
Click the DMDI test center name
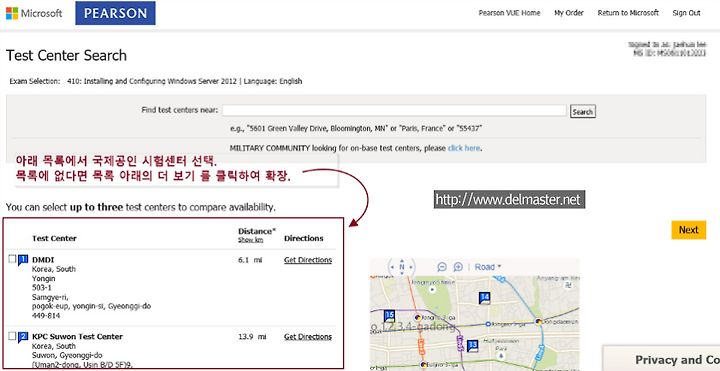click(43, 260)
